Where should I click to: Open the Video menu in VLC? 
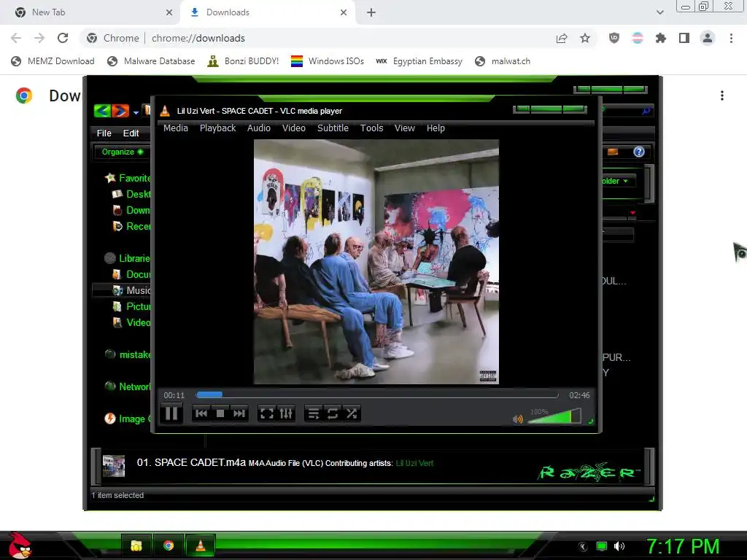click(294, 128)
